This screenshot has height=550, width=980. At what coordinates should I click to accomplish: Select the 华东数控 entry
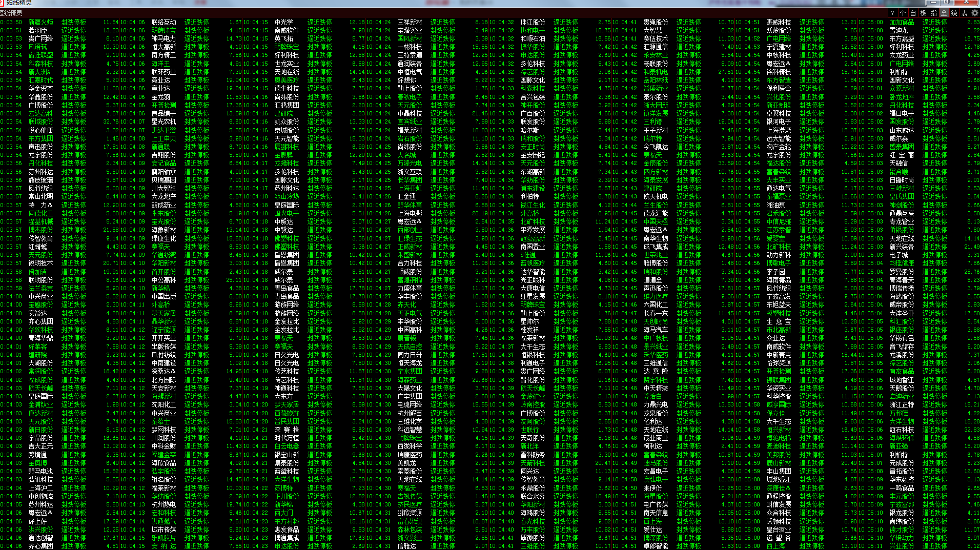point(902,479)
